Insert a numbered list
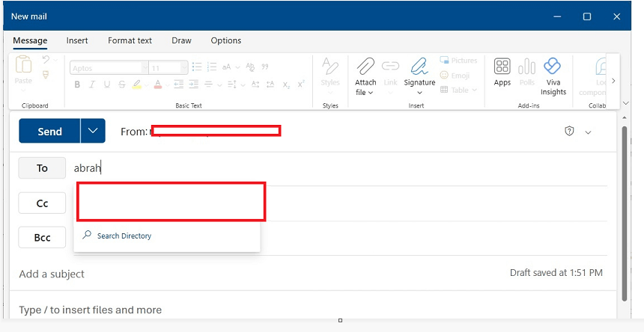644x332 pixels. [x=212, y=67]
